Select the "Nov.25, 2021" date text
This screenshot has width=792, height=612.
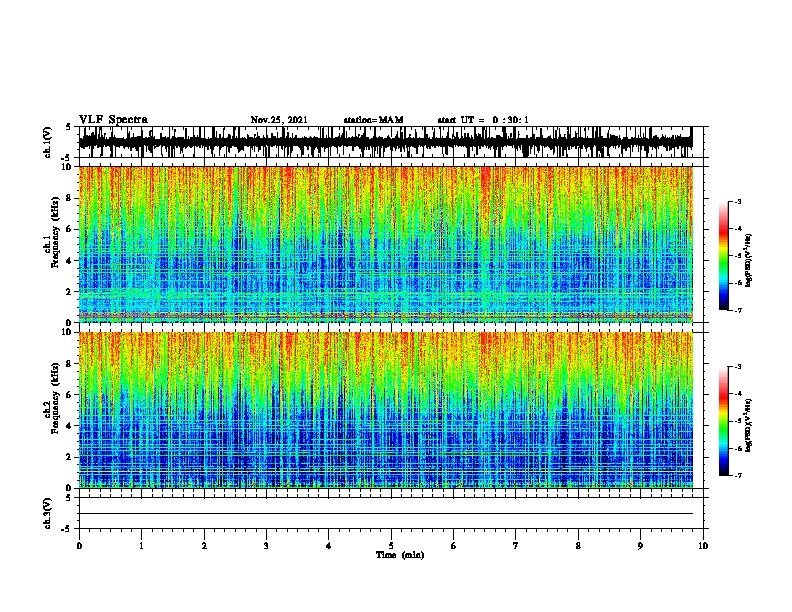(x=279, y=120)
